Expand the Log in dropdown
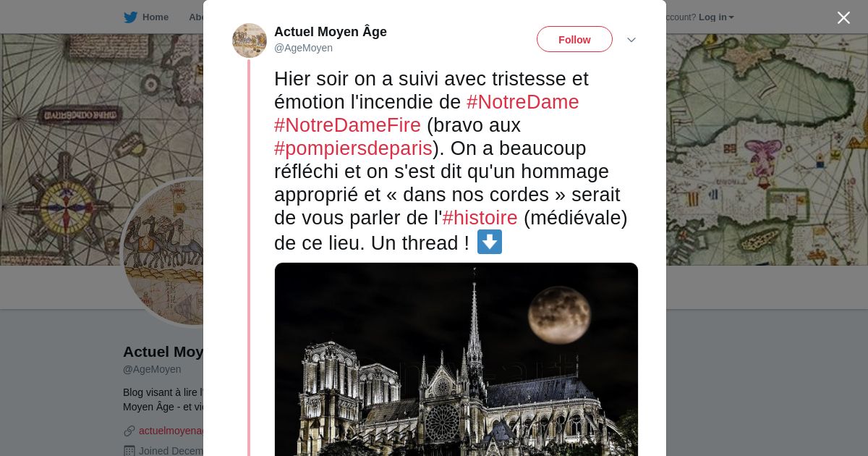The width and height of the screenshot is (868, 456). (716, 17)
